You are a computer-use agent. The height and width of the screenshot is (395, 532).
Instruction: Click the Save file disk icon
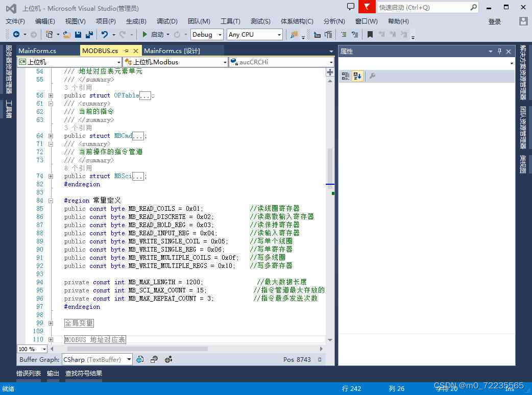(x=78, y=34)
